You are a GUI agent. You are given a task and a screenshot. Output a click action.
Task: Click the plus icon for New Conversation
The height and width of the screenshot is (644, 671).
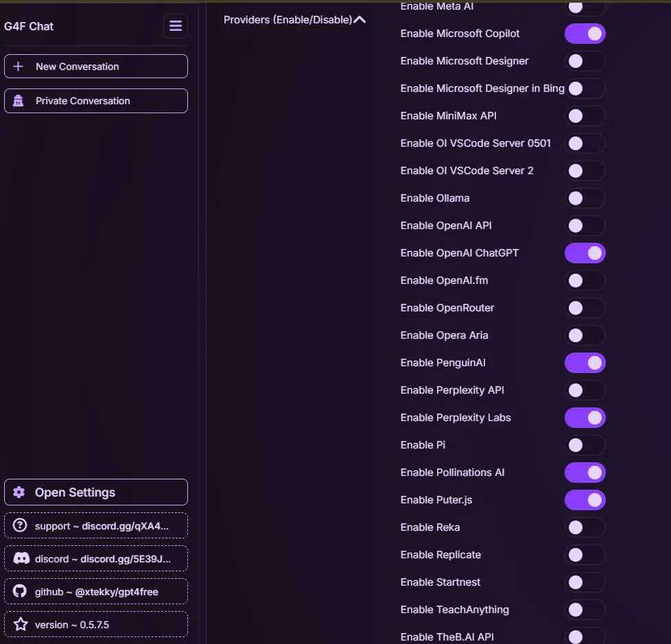(19, 67)
